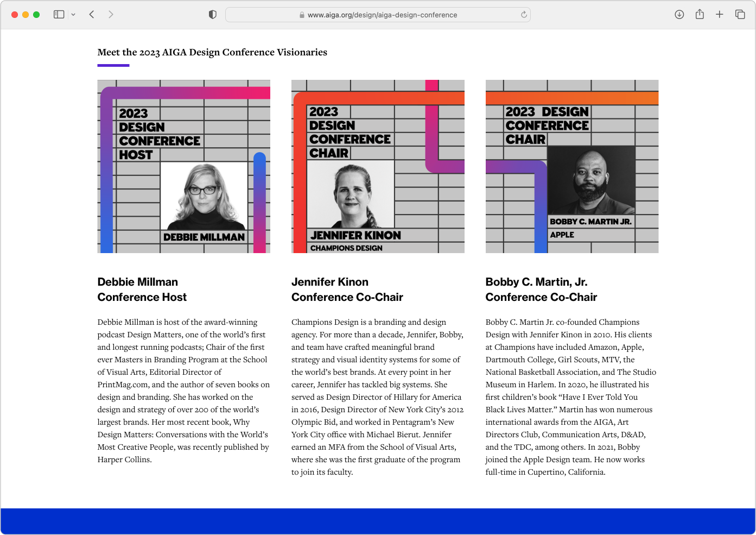Image resolution: width=756 pixels, height=535 pixels.
Task: Reload the page with the refresh icon
Action: pyautogui.click(x=524, y=15)
